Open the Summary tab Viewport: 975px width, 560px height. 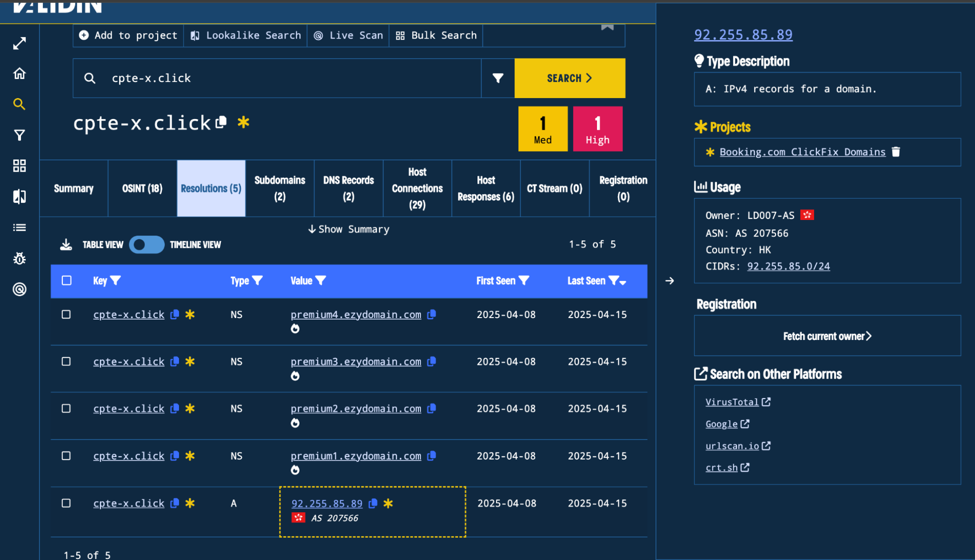pyautogui.click(x=74, y=188)
